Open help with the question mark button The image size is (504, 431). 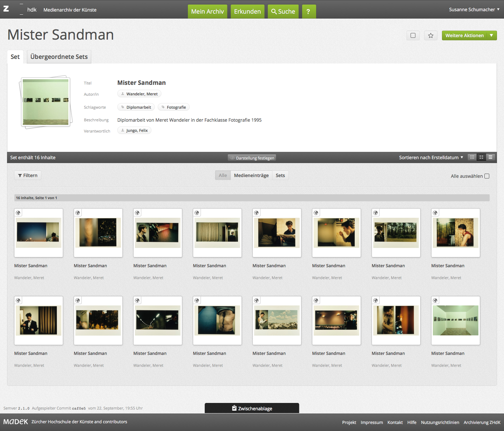tap(308, 12)
